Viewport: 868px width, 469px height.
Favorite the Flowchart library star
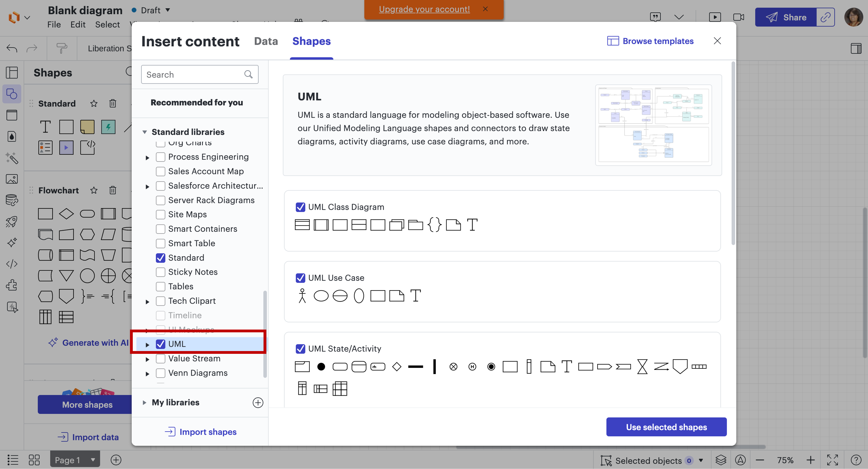click(x=94, y=190)
